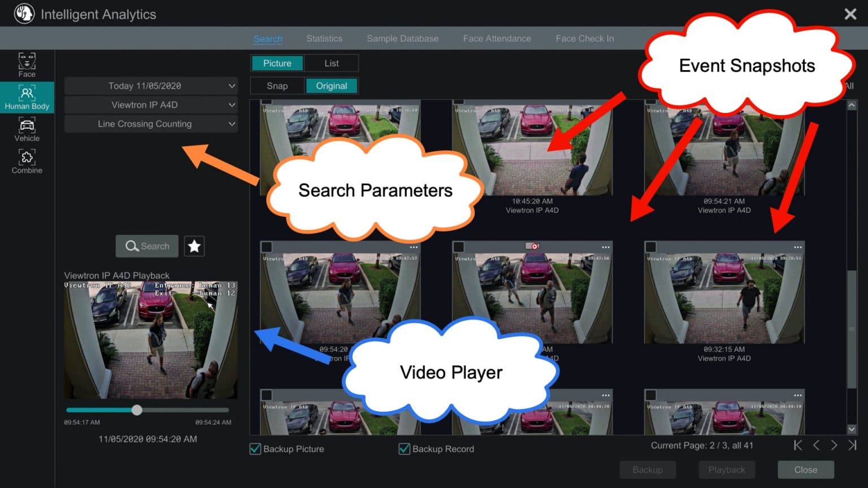Go to the previous results page

point(816,446)
